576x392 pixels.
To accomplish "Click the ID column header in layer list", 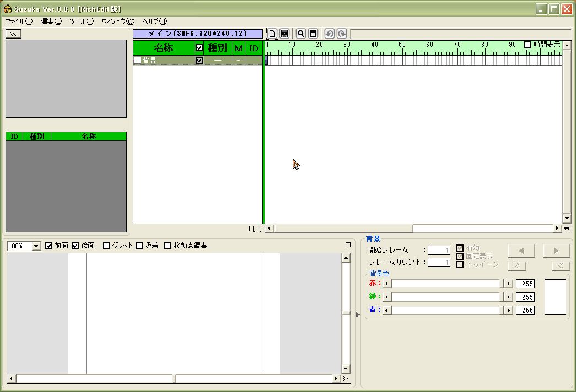I will pyautogui.click(x=254, y=48).
